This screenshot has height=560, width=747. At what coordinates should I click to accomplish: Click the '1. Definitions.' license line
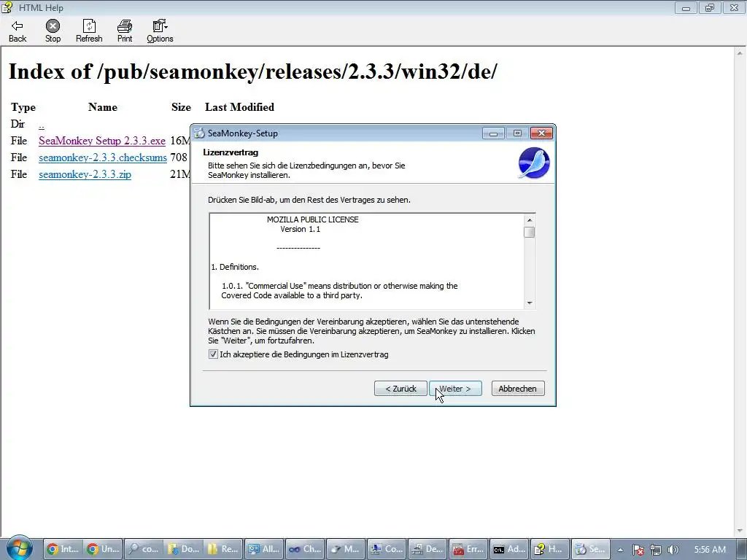(x=235, y=267)
